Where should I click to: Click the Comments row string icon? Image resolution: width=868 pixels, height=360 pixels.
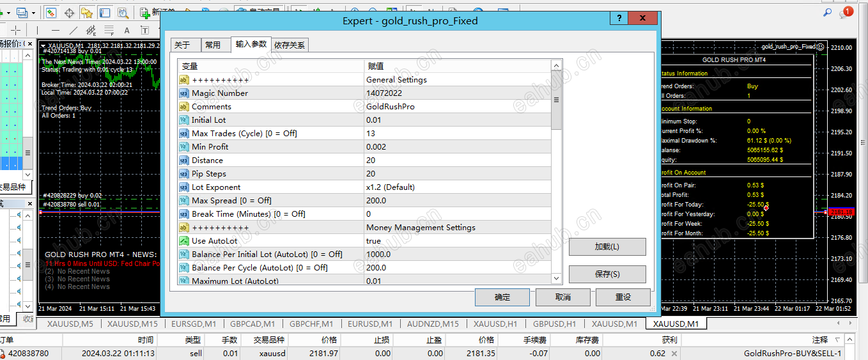tap(183, 107)
